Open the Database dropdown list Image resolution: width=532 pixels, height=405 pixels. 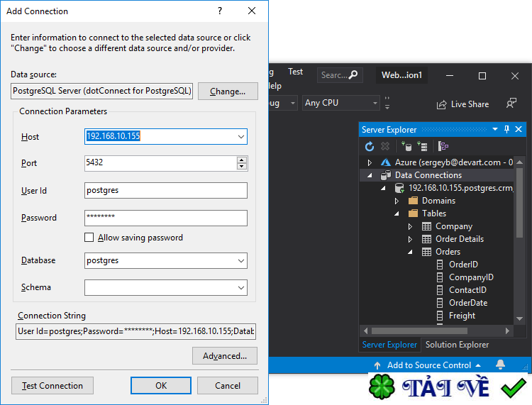click(x=241, y=261)
